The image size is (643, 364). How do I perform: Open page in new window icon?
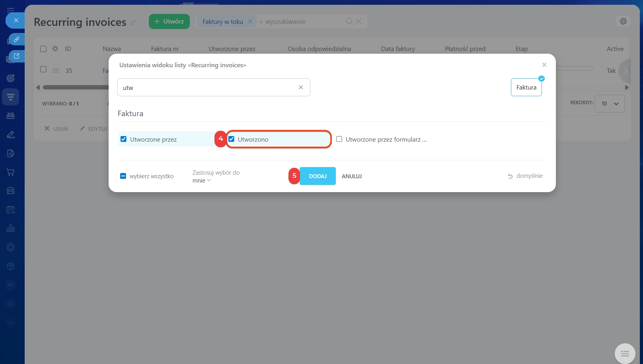coord(17,56)
